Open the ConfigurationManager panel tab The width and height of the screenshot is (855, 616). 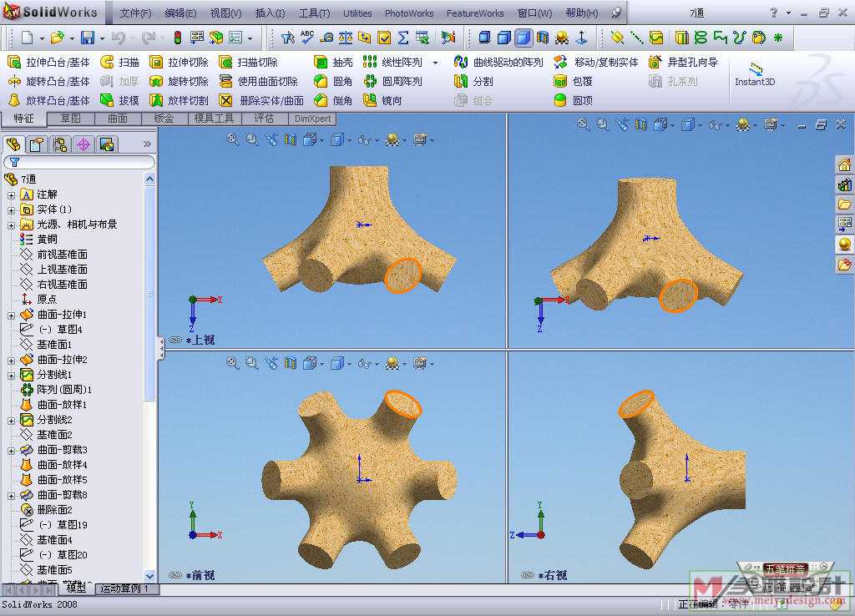[x=60, y=144]
